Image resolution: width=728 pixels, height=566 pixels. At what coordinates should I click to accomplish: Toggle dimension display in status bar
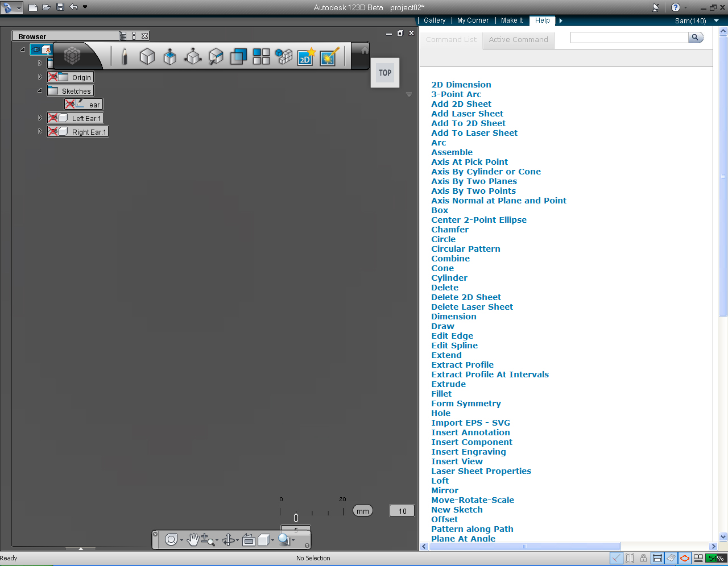coord(657,558)
